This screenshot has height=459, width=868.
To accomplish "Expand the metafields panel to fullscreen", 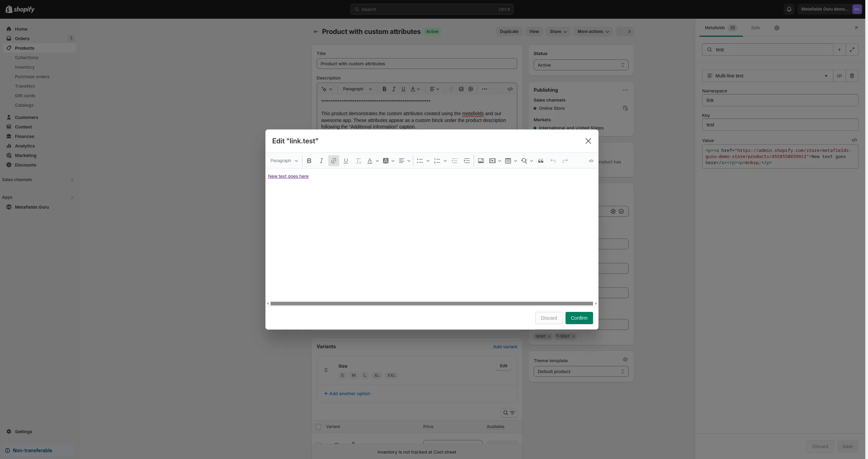I will point(852,50).
